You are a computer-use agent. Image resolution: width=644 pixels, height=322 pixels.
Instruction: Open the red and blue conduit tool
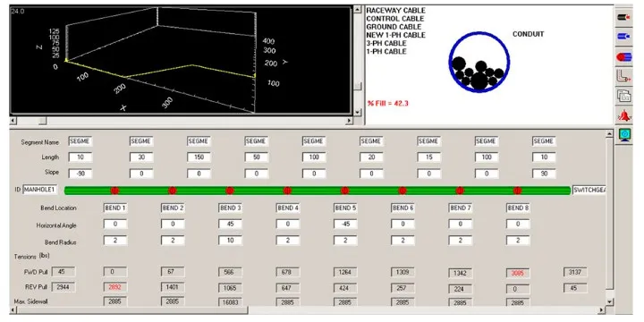pos(623,57)
